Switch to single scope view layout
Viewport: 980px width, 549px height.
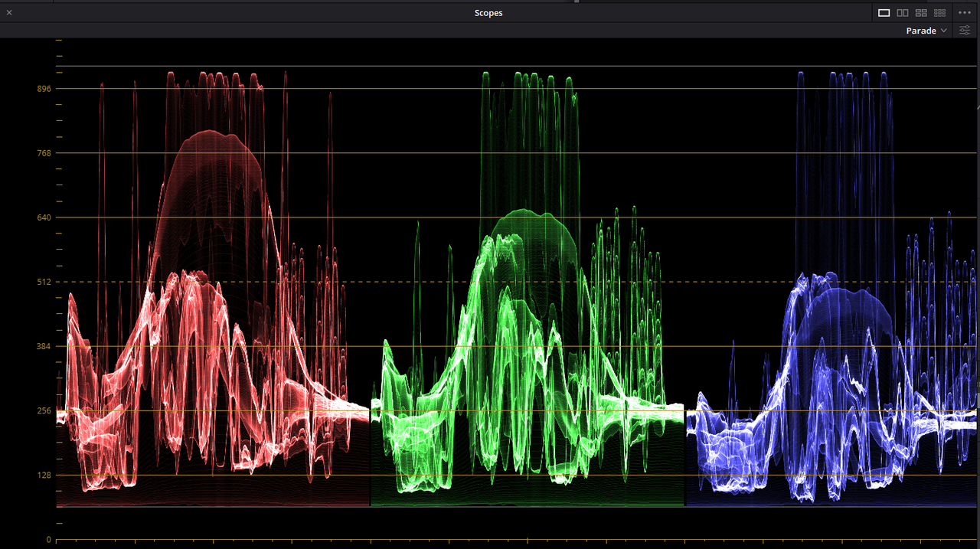click(x=884, y=13)
